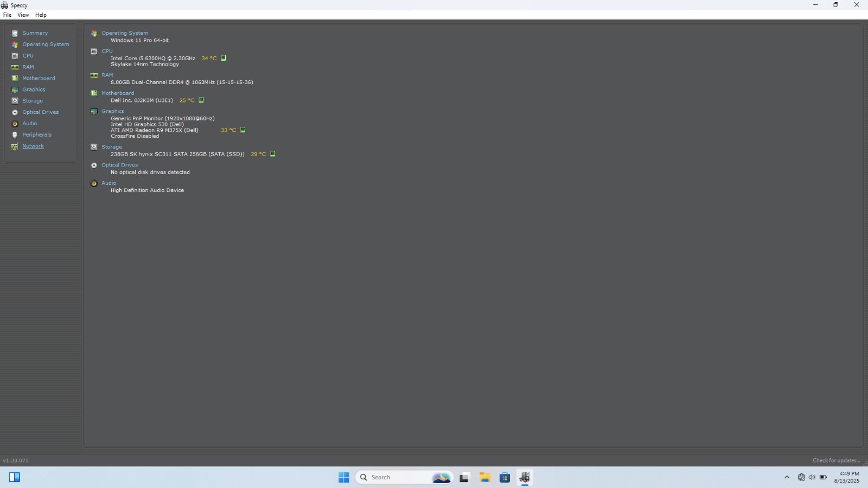Open the CPU section from the sidebar
The image size is (868, 488).
28,56
